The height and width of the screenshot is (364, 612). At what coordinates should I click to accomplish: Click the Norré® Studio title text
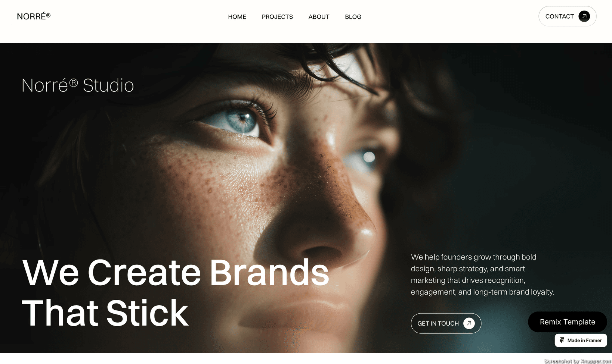(78, 85)
